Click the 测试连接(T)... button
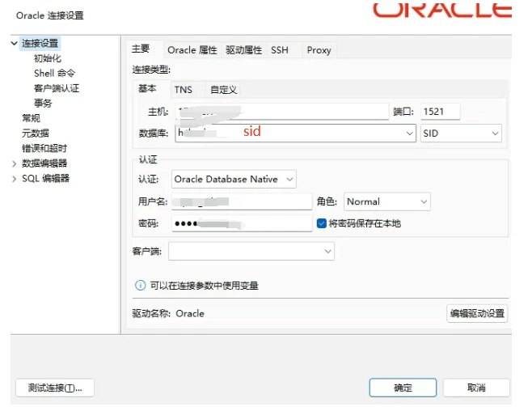Screen dimensions: 532x407 [55, 388]
